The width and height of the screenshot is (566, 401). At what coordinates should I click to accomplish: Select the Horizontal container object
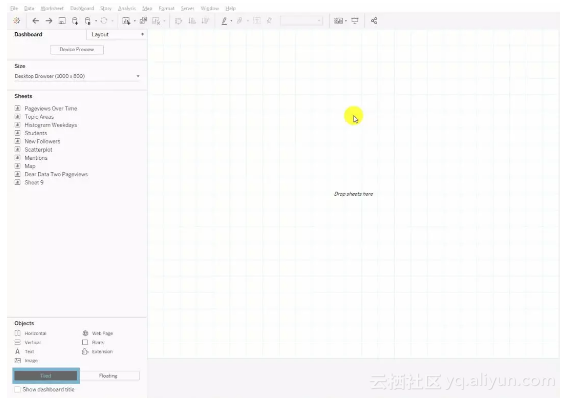(x=31, y=333)
